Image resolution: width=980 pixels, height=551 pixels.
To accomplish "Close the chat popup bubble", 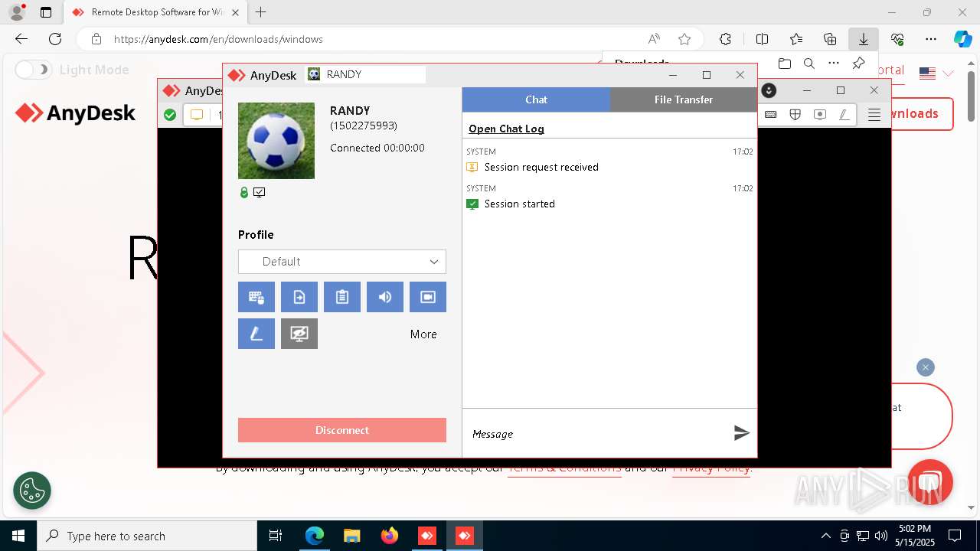I will pyautogui.click(x=926, y=367).
